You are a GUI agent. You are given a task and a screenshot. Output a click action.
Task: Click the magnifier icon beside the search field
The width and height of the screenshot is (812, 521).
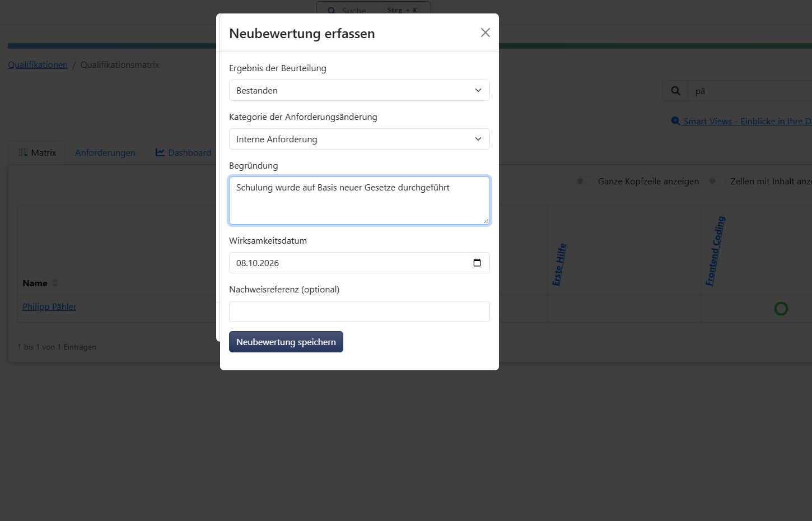(x=675, y=91)
